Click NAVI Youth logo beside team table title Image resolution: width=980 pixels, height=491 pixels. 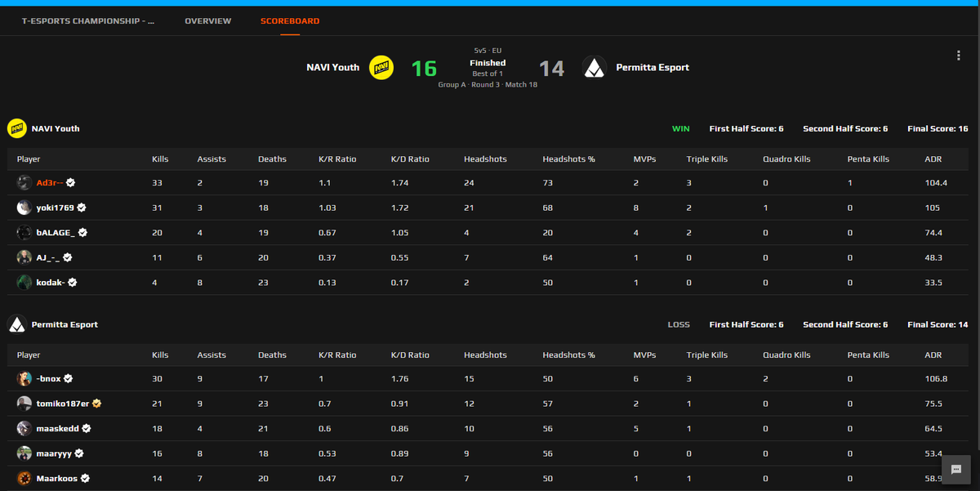click(16, 128)
